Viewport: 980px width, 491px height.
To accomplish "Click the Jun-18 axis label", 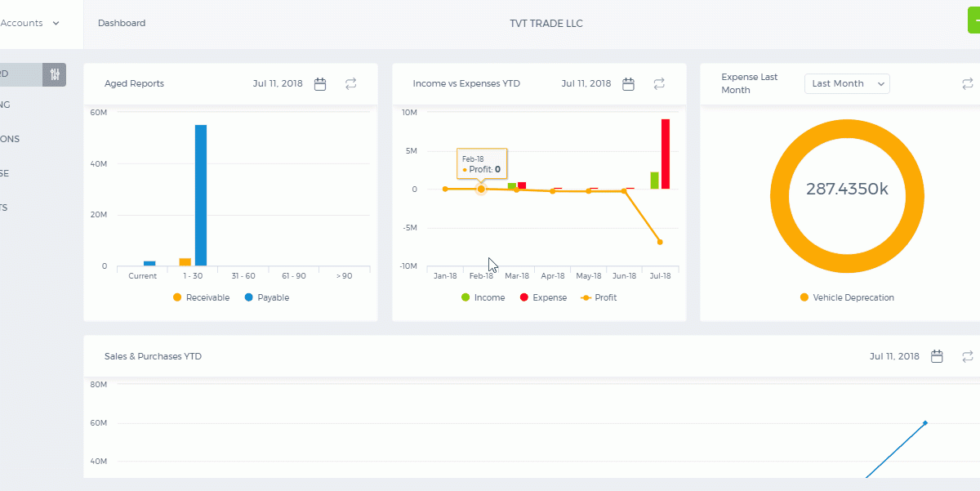I will 624,276.
